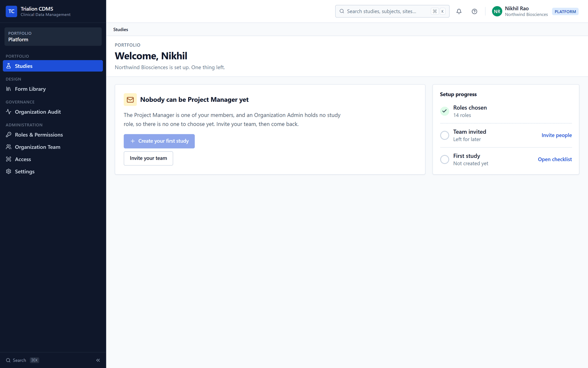Click the magnifier icon at the sidebar bottom

click(x=8, y=360)
